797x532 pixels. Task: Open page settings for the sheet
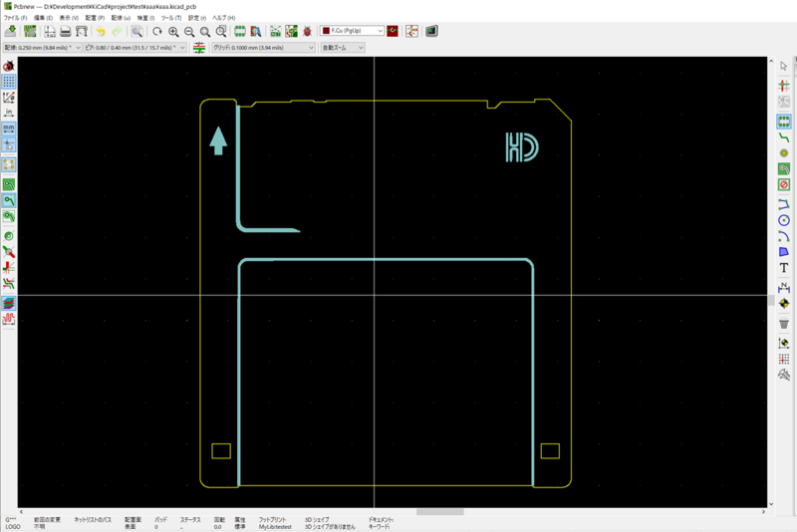[x=50, y=32]
